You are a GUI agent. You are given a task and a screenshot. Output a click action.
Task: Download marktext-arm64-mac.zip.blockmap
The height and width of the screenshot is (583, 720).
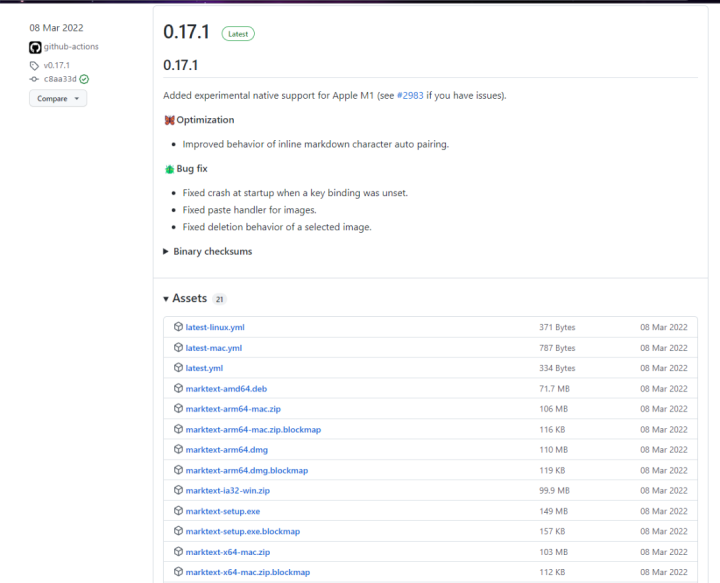[x=253, y=430]
